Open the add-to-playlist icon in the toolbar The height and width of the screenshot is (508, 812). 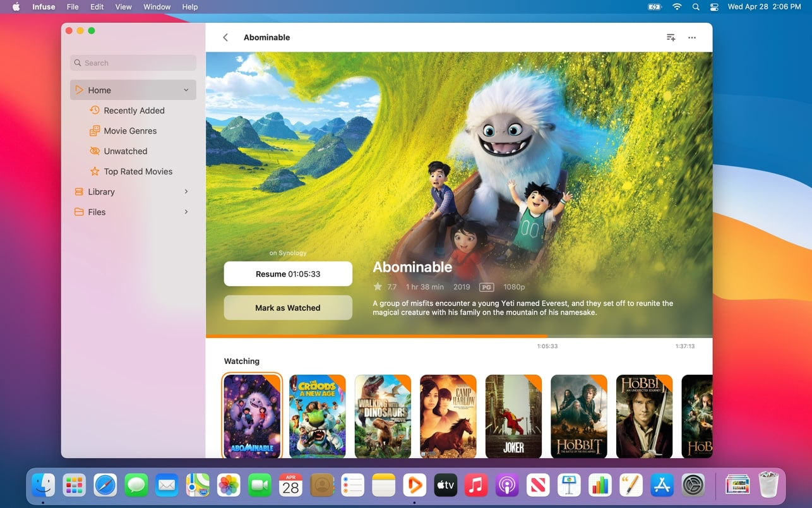click(670, 37)
